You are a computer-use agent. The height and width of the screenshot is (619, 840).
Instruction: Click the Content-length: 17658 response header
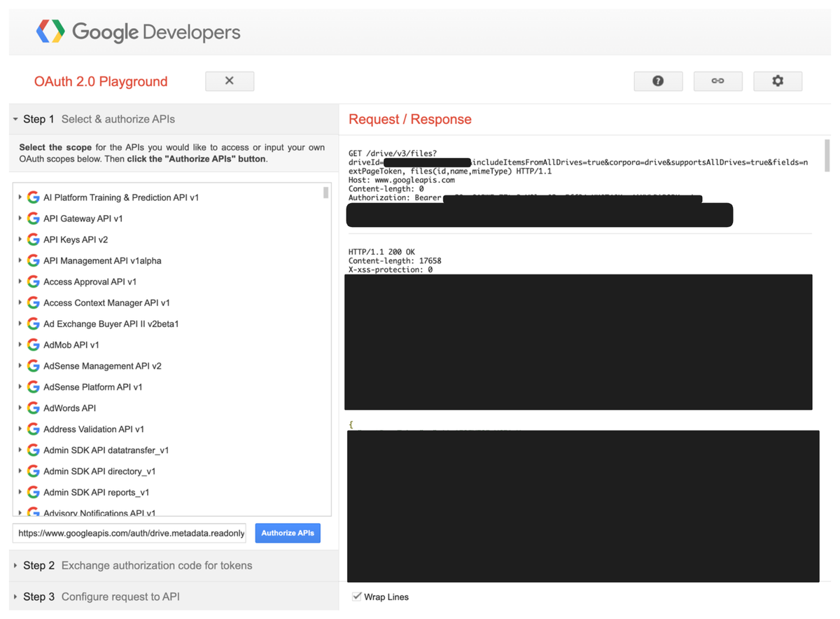pyautogui.click(x=395, y=260)
